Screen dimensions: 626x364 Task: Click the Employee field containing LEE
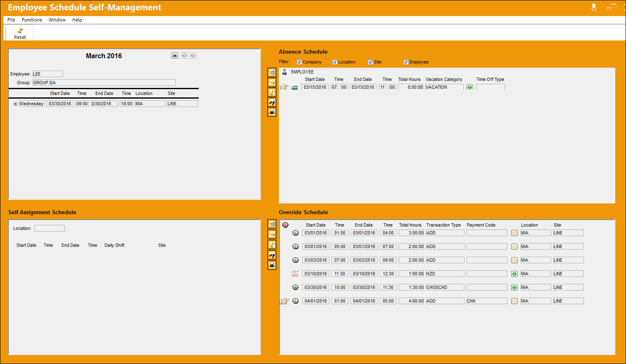[x=48, y=74]
